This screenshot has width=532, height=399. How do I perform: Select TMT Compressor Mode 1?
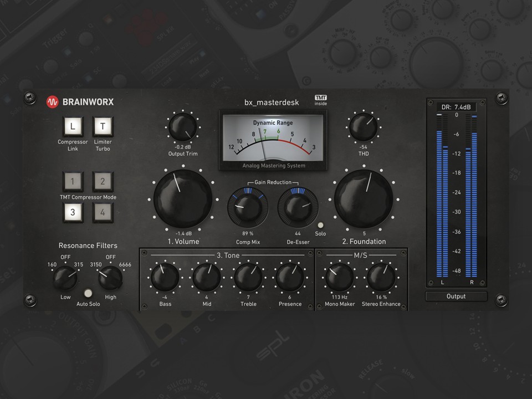[73, 182]
